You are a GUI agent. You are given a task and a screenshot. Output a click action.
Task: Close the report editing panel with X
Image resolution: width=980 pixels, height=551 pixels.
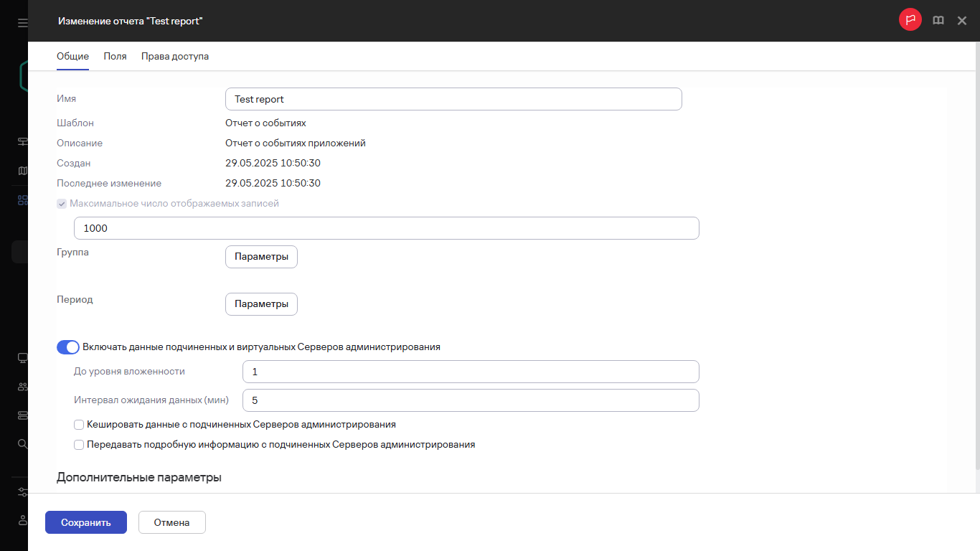(962, 21)
